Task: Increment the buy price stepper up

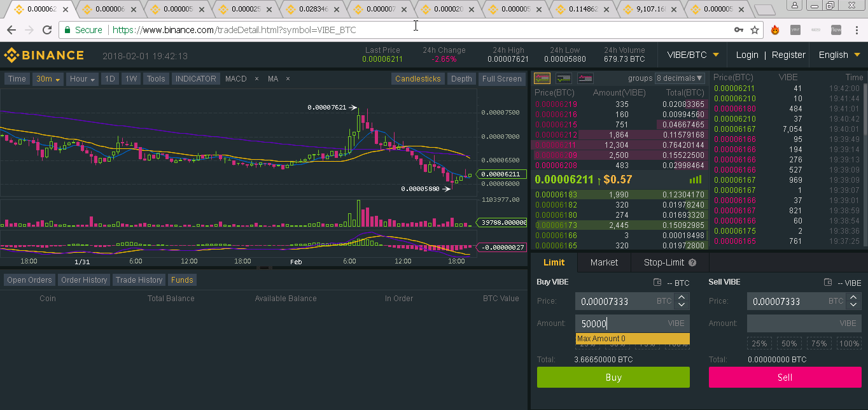Action: (682, 297)
